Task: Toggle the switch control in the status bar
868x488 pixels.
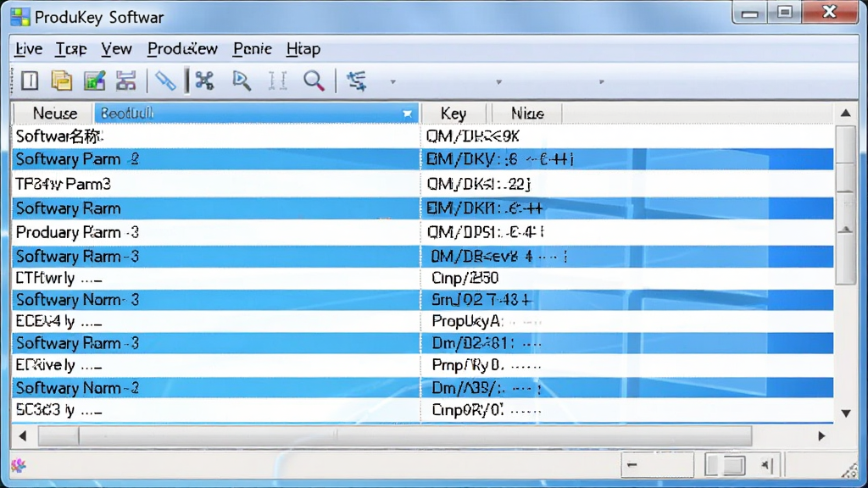Action: tap(726, 465)
